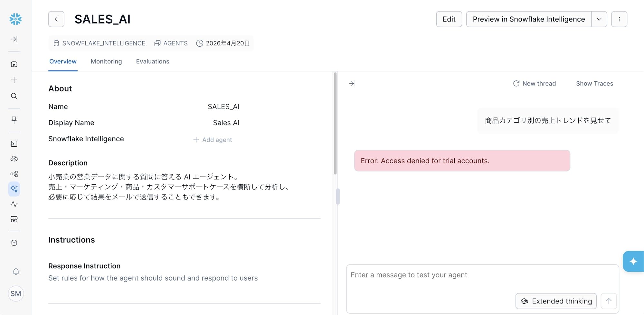Image resolution: width=644 pixels, height=315 pixels.
Task: Click the Snowflake logo icon
Action: [15, 19]
